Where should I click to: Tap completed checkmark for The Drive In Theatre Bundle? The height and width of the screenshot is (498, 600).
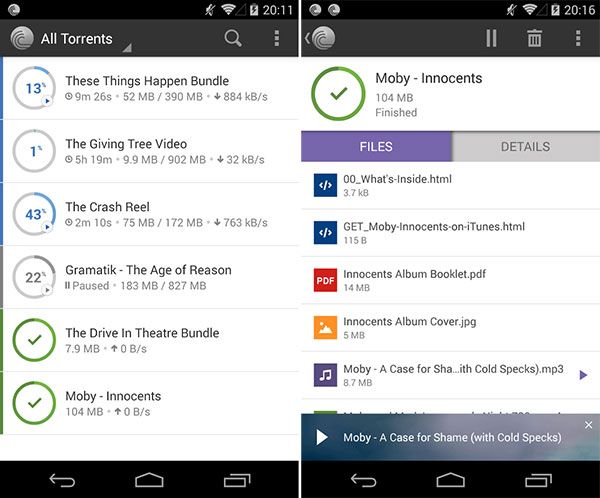[34, 340]
